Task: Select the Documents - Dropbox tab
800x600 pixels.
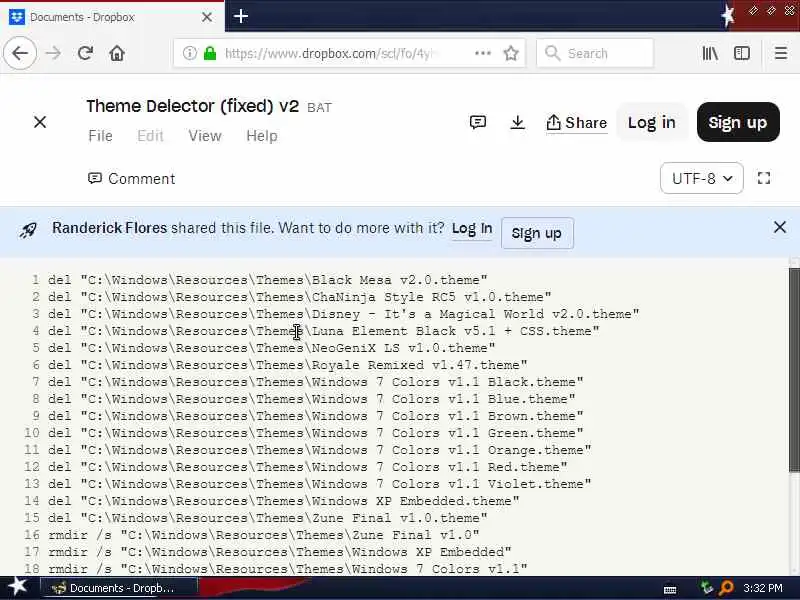Action: (112, 17)
